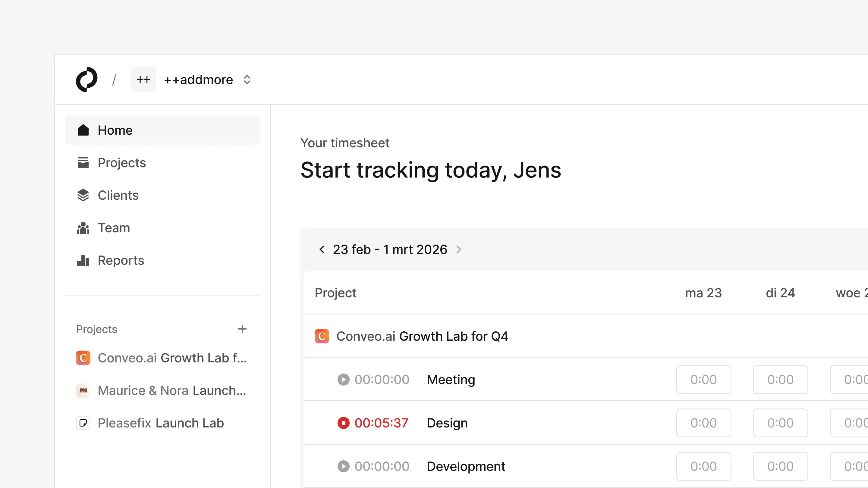Click Pleasefix Launch Lab project icon
Viewport: 868px width, 488px height.
coord(83,423)
